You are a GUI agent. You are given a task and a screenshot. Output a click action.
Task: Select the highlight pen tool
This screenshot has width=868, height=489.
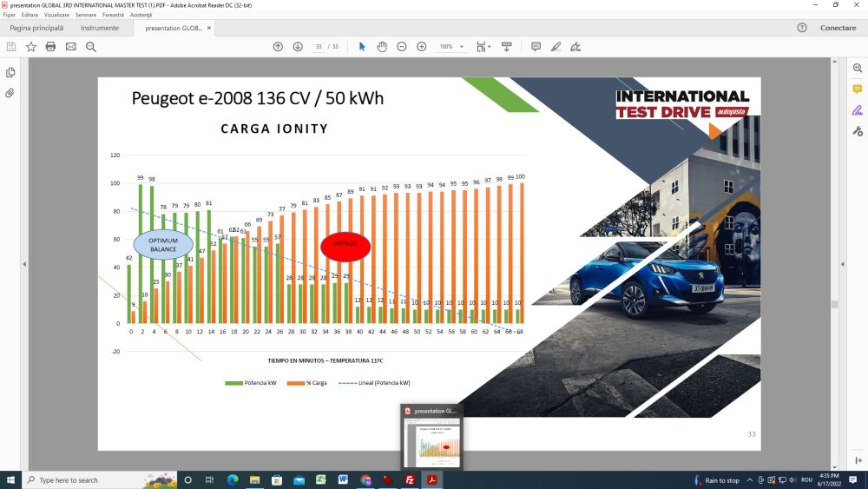click(556, 47)
